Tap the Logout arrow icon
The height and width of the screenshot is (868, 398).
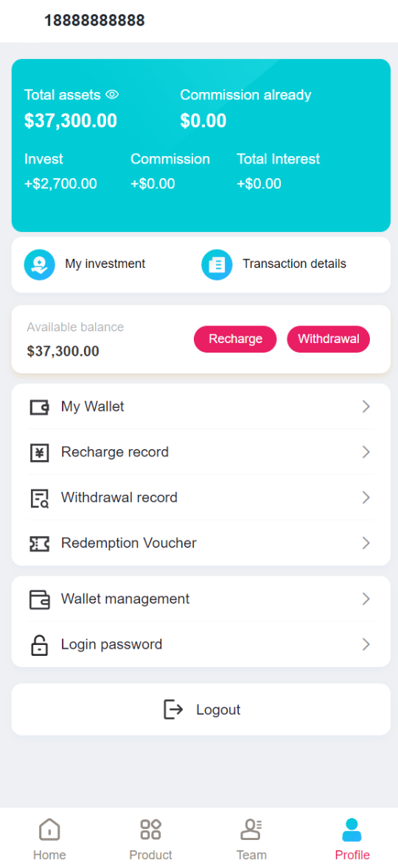pos(173,709)
